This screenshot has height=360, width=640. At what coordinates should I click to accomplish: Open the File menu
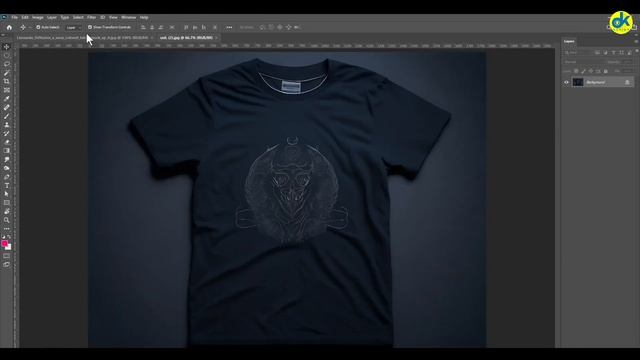tap(15, 18)
